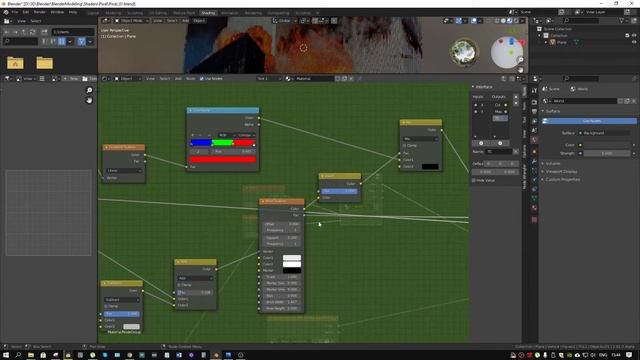Image resolution: width=640 pixels, height=360 pixels.
Task: Open the Tool properties tab icon
Action: click(x=534, y=91)
